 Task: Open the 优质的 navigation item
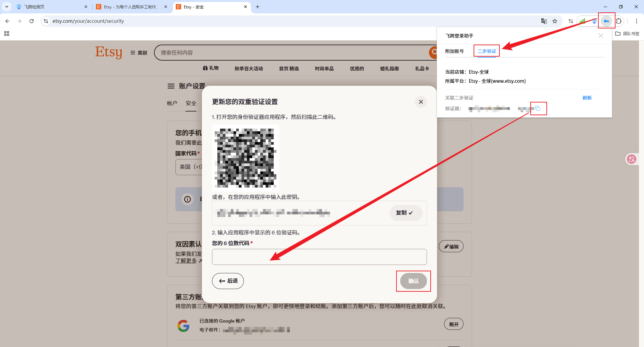(357, 69)
